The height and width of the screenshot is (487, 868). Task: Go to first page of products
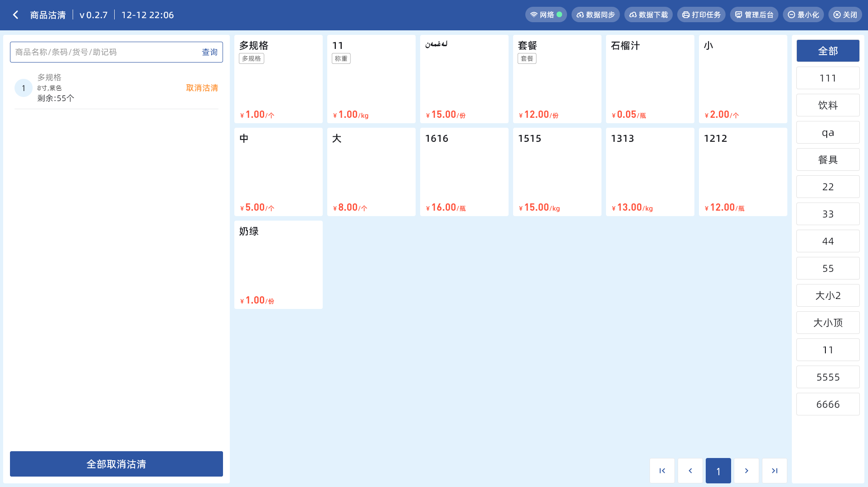[x=662, y=471]
